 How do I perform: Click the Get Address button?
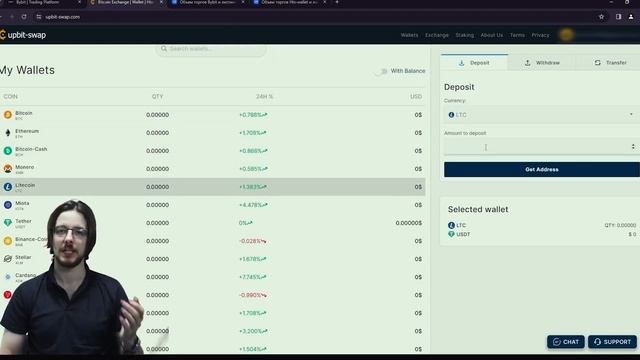click(x=542, y=169)
